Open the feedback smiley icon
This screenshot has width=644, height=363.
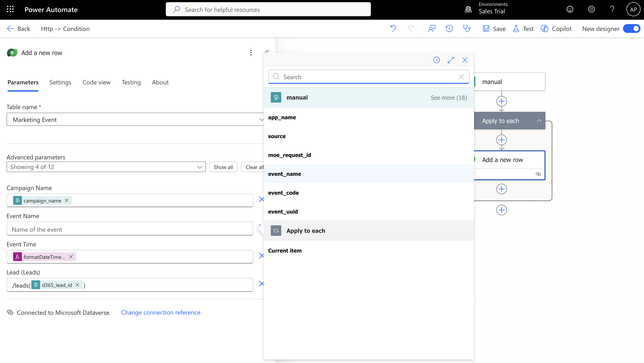click(x=570, y=9)
